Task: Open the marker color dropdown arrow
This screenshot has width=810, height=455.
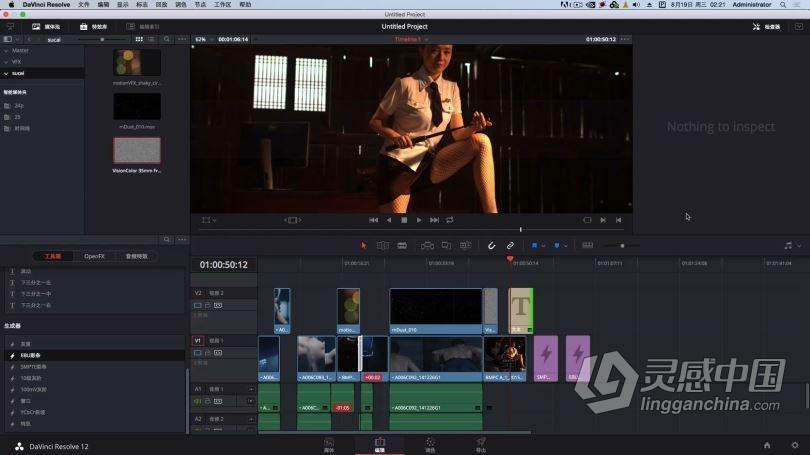Action: [x=566, y=246]
